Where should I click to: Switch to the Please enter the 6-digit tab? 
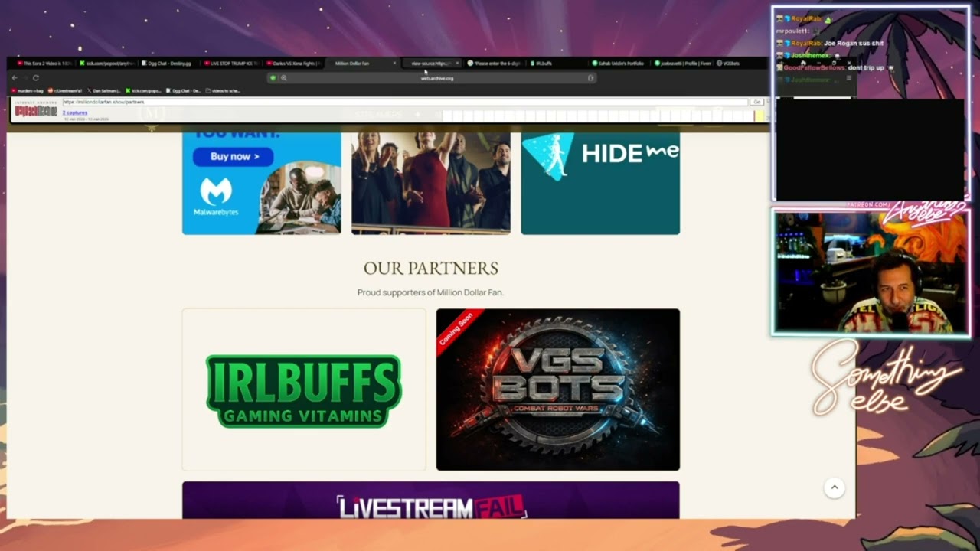point(494,64)
